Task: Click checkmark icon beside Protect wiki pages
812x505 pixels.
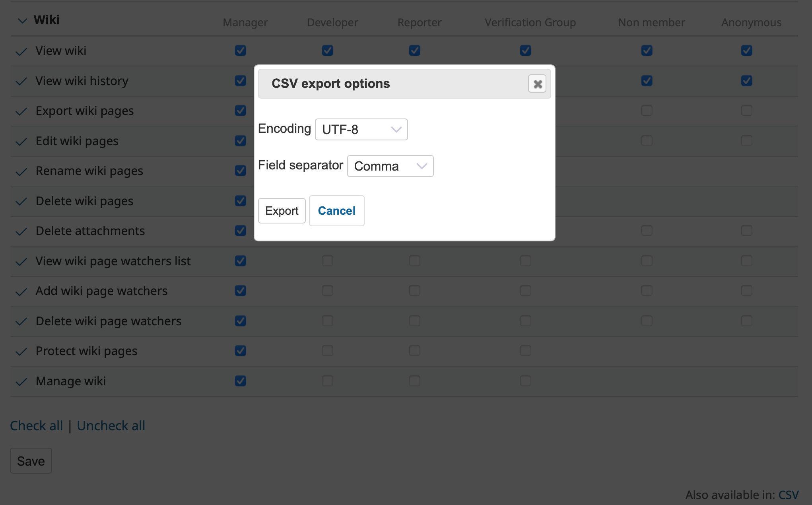Action: pyautogui.click(x=21, y=352)
